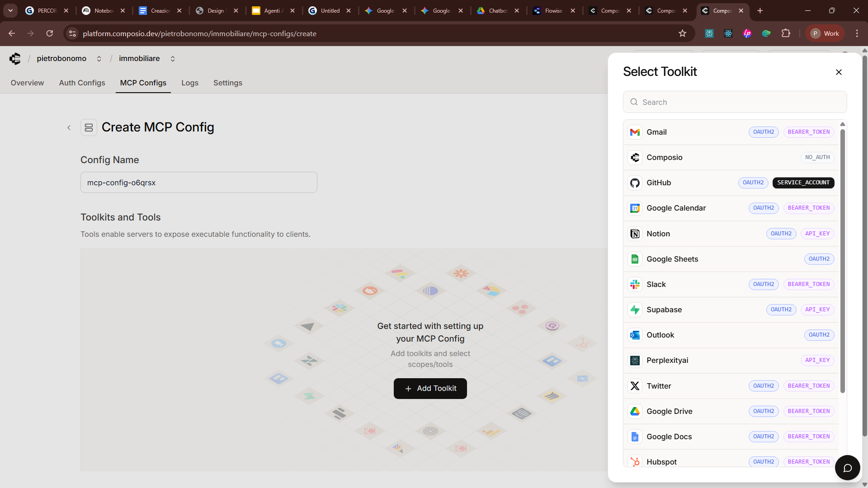Click the back chevron beside Create MCP Config
868x488 pixels.
[x=69, y=128]
